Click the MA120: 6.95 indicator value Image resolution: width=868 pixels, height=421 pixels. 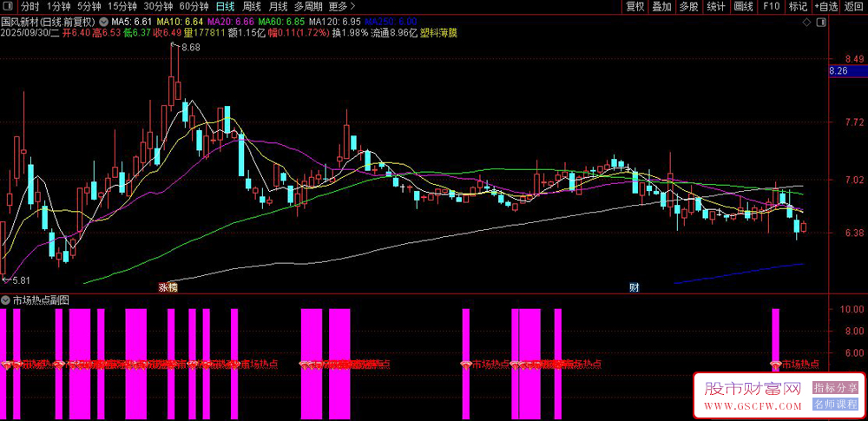pyautogui.click(x=335, y=22)
